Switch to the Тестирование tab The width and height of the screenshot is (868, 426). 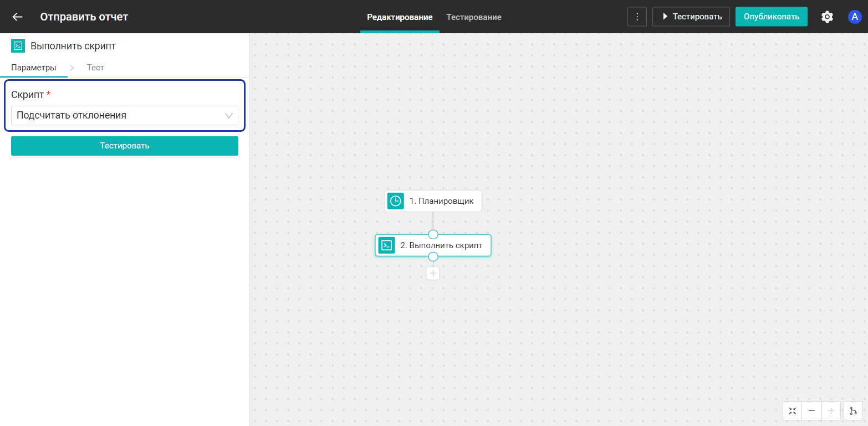(474, 17)
